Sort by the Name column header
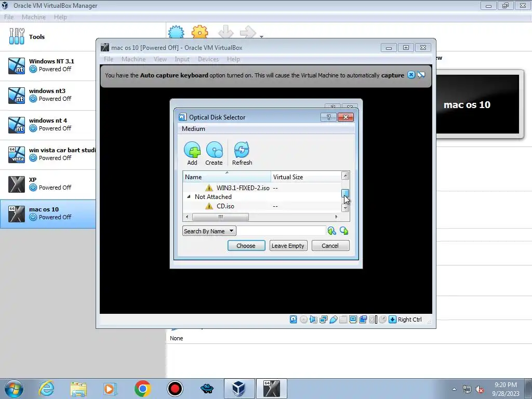The image size is (532, 399). pos(227,177)
